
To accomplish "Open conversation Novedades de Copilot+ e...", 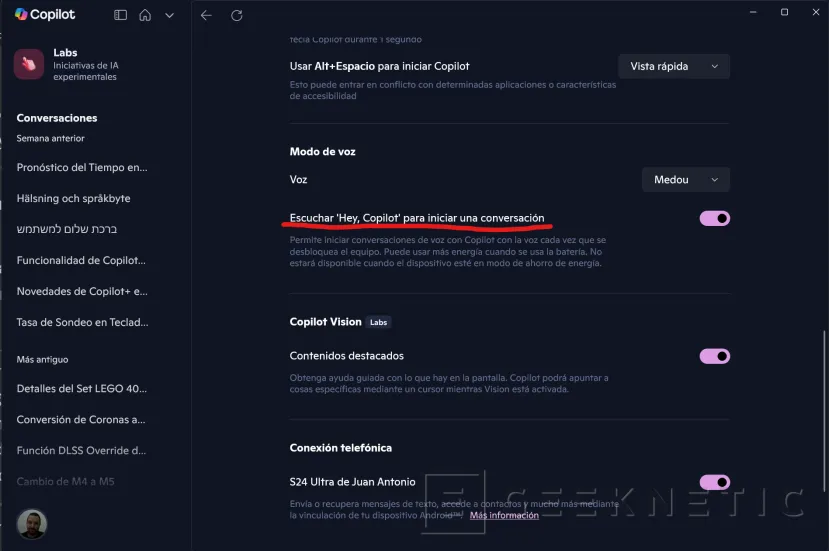I will (x=82, y=291).
